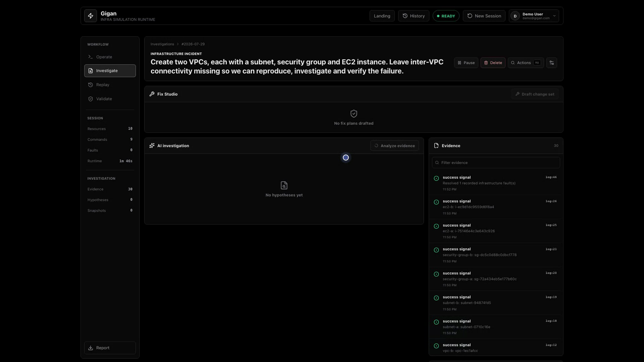This screenshot has width=644, height=362.
Task: Click the Snapshots investigation stat
Action: click(x=110, y=210)
